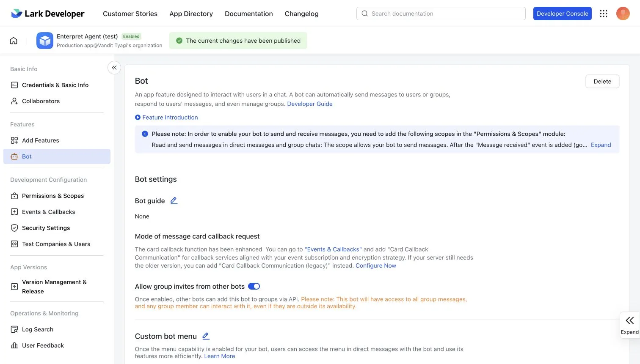Focus the Search documentation field
The image size is (640, 364).
click(441, 14)
